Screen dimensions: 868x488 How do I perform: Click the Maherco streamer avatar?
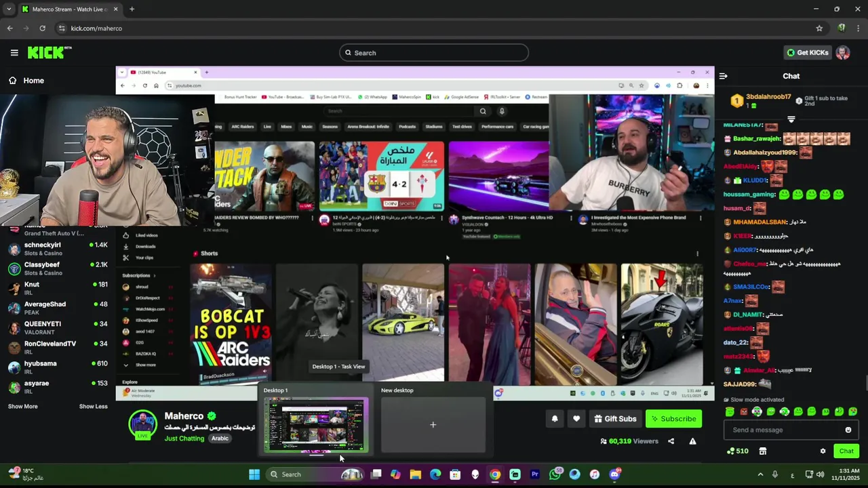pos(143,425)
